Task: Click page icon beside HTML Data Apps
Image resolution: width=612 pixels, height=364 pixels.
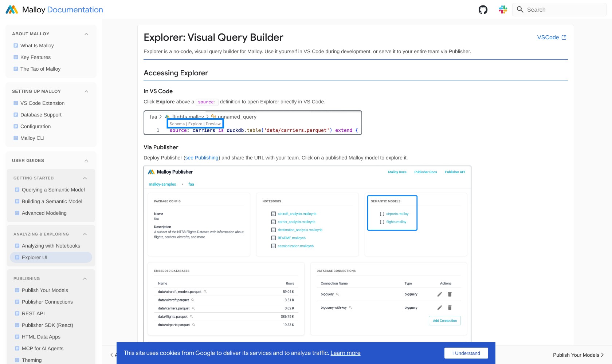Action: (x=17, y=337)
